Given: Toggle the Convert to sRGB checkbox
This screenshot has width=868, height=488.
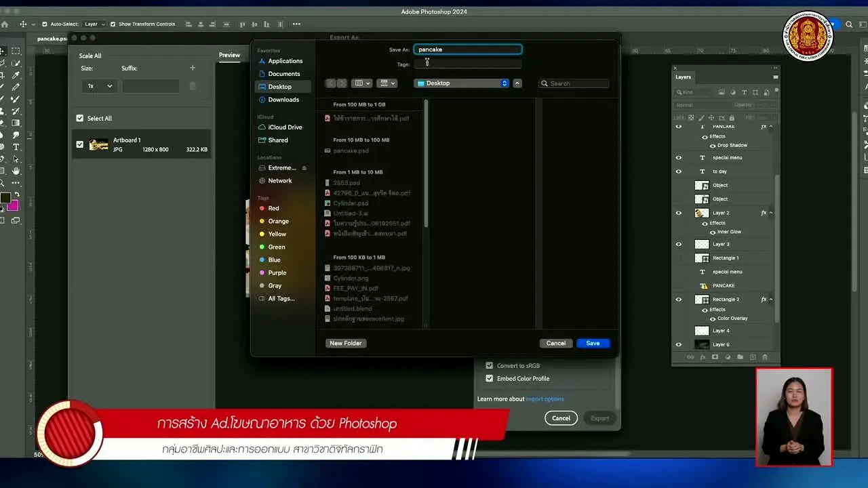Looking at the screenshot, I should [489, 366].
